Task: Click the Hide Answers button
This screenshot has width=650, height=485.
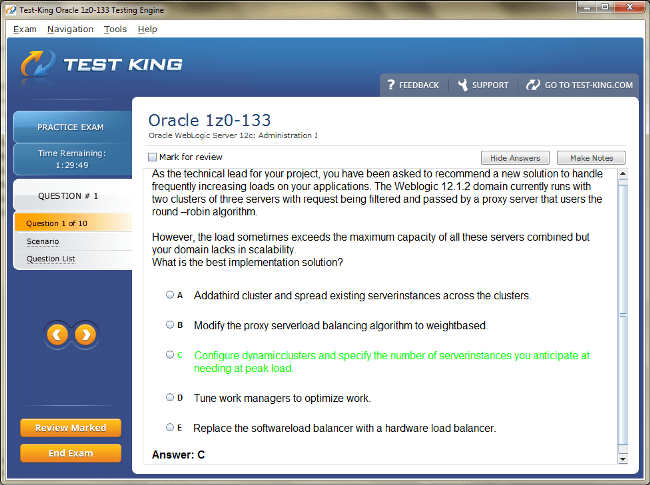Action: (515, 158)
